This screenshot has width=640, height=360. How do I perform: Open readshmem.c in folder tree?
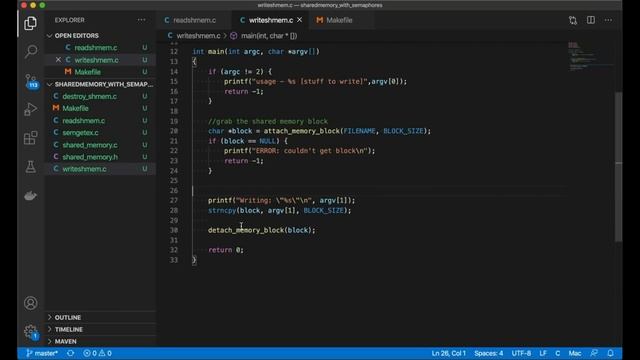[84, 120]
